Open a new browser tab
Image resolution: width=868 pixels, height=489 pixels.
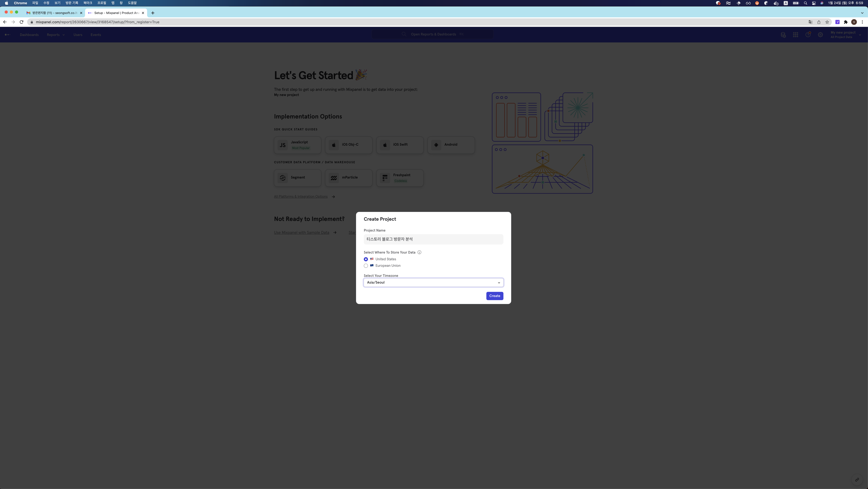[153, 13]
